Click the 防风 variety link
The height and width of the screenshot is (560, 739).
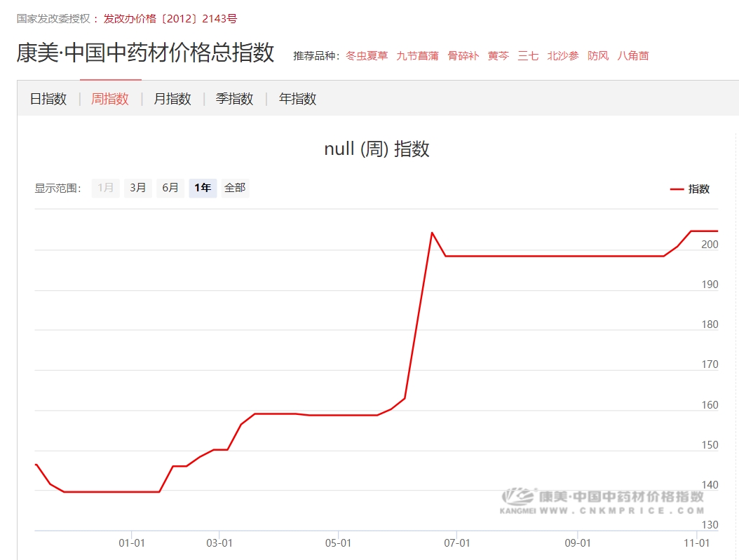coord(598,56)
